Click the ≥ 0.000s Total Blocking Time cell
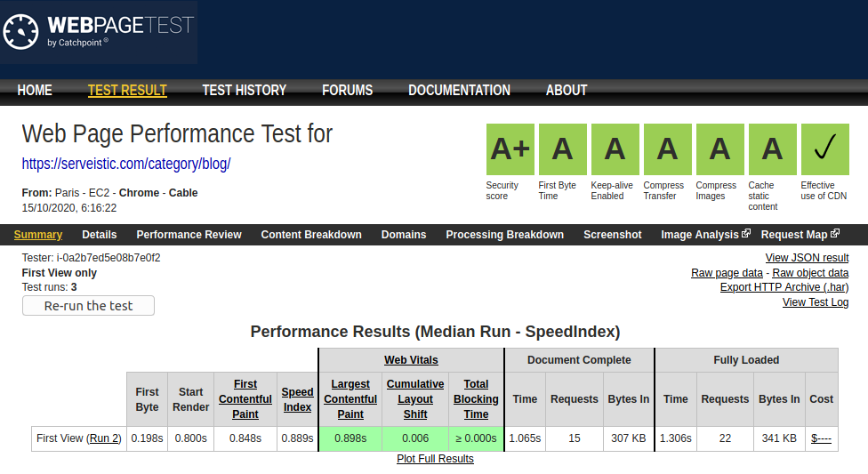The height and width of the screenshot is (474, 868). pos(476,438)
